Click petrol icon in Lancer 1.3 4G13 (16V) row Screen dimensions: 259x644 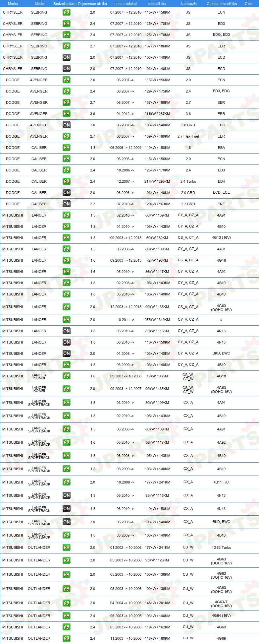(x=67, y=238)
